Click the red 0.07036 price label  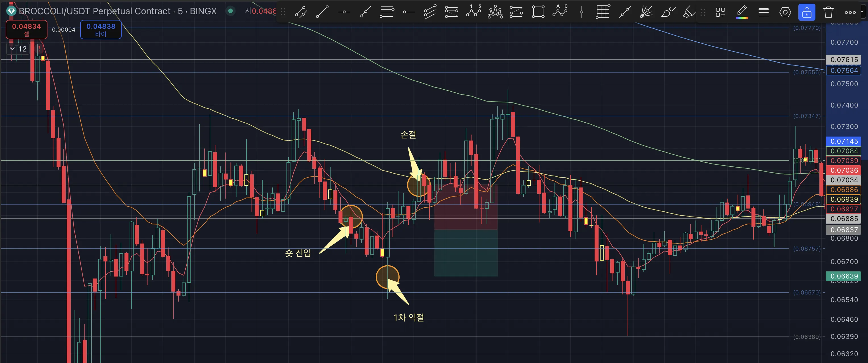(843, 170)
